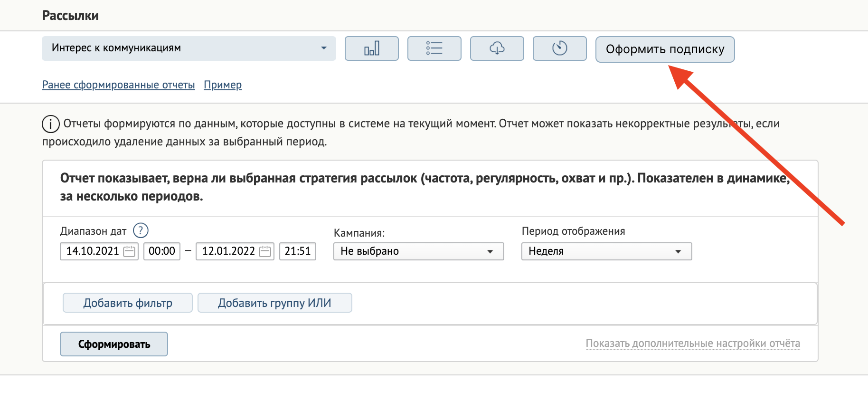Click the Диапазон дат label
This screenshot has width=868, height=402.
click(x=93, y=231)
